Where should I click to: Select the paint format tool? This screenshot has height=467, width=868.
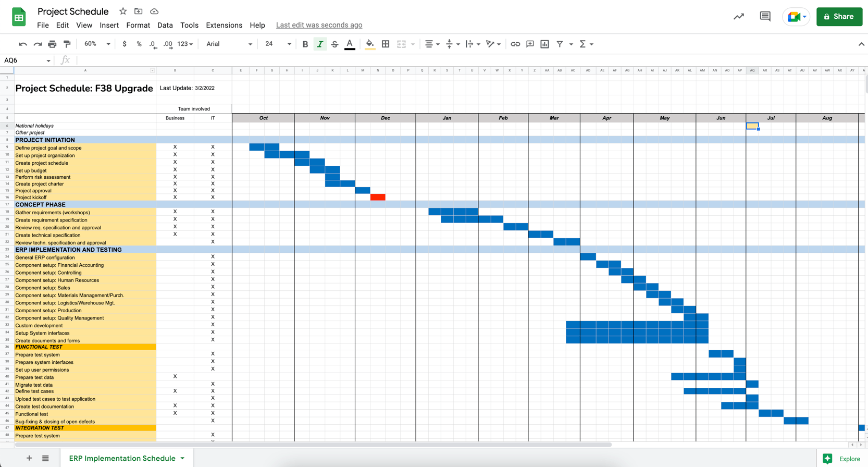(x=67, y=44)
